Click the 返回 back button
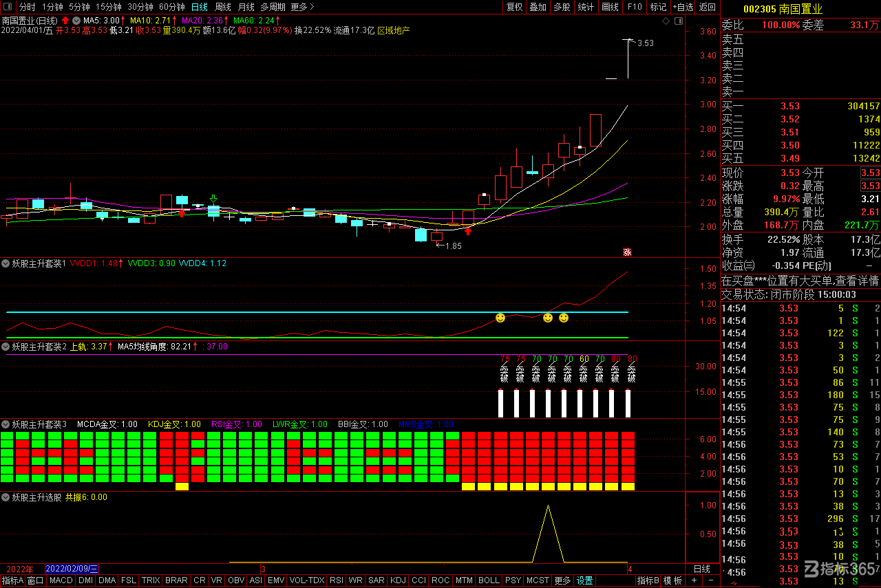881x588 pixels. coord(707,7)
